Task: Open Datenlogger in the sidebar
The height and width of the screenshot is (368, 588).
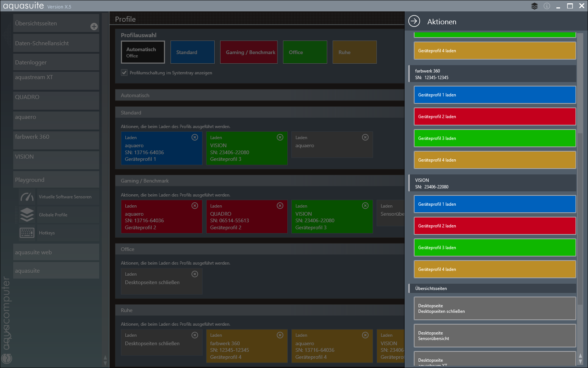Action: (56, 62)
